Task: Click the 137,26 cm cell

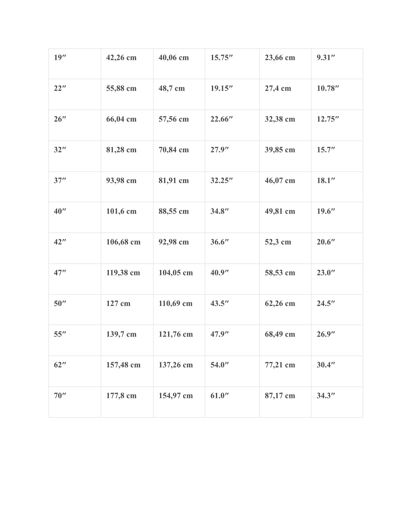Action: pyautogui.click(x=179, y=371)
